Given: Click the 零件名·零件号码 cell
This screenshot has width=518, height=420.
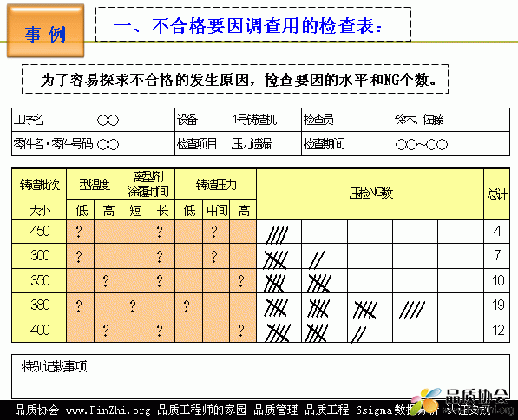Looking at the screenshot, I should click(x=93, y=144).
